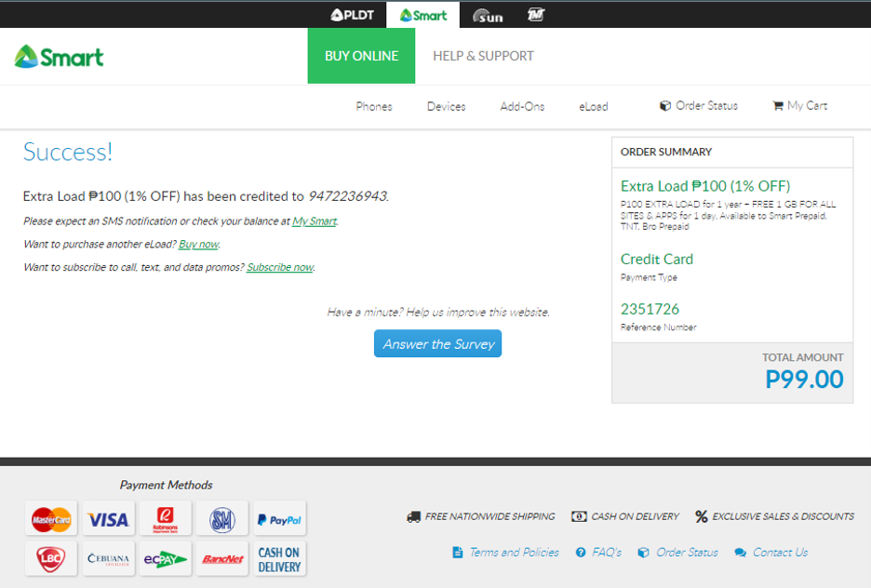The height and width of the screenshot is (588, 871).
Task: Select the Cebuana Lhuillier payment icon
Action: click(108, 558)
